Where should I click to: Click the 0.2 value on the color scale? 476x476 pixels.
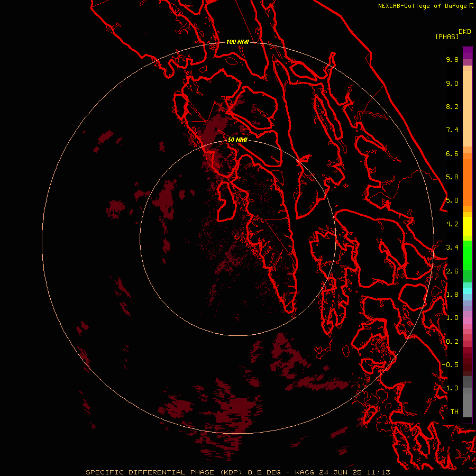(452, 342)
